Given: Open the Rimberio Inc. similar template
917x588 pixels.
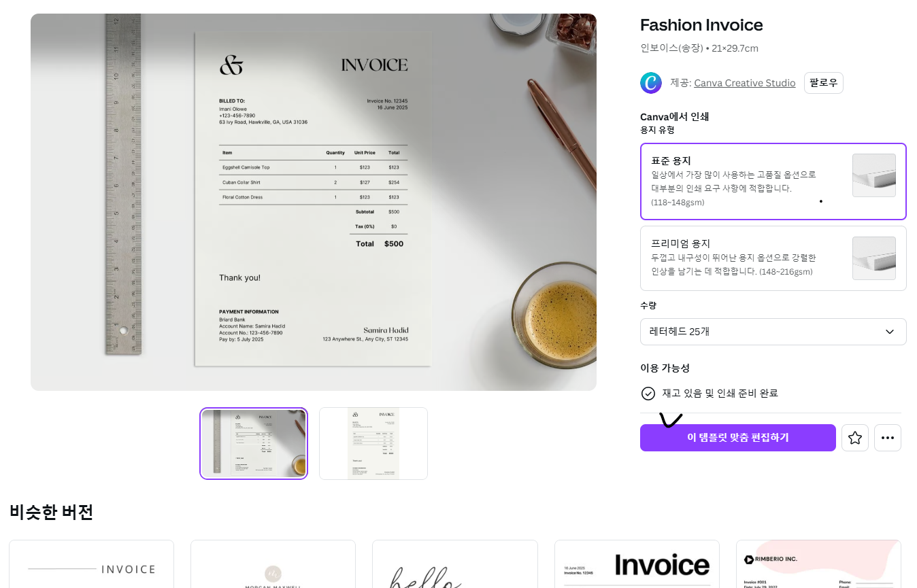Looking at the screenshot, I should [818, 564].
